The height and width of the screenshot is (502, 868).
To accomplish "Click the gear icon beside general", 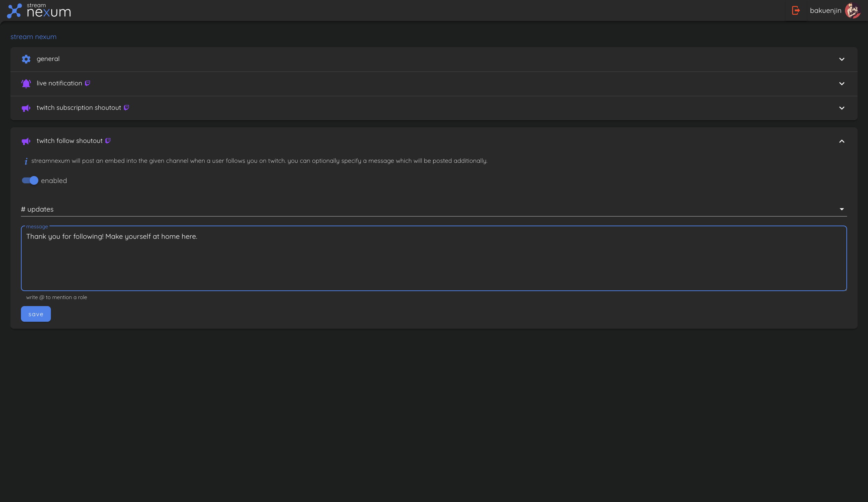I will tap(26, 59).
